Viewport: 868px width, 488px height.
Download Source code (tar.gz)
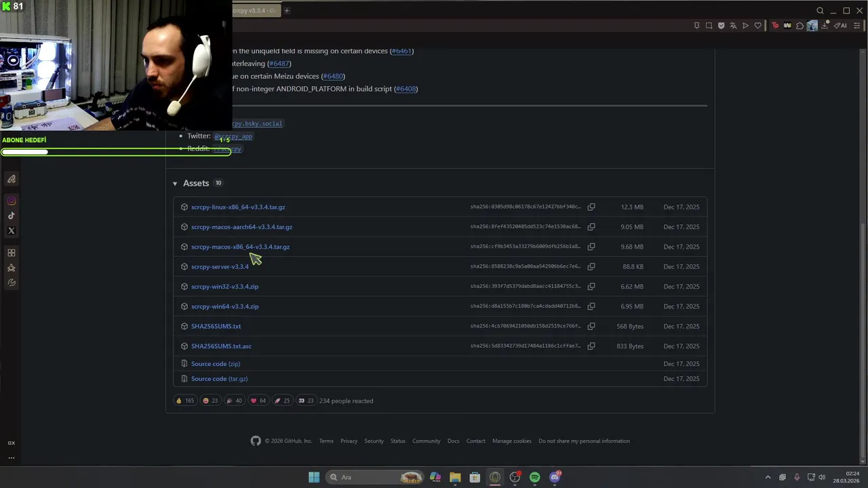pos(219,378)
